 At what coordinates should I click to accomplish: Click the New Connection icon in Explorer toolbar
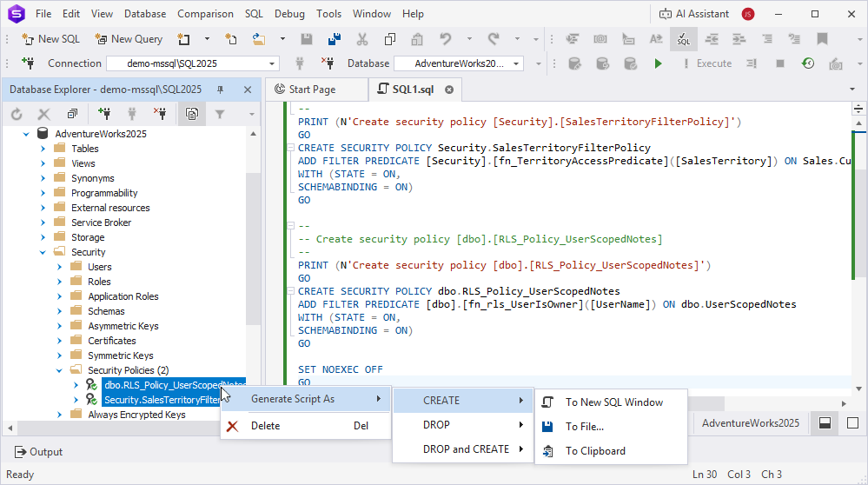coord(104,114)
